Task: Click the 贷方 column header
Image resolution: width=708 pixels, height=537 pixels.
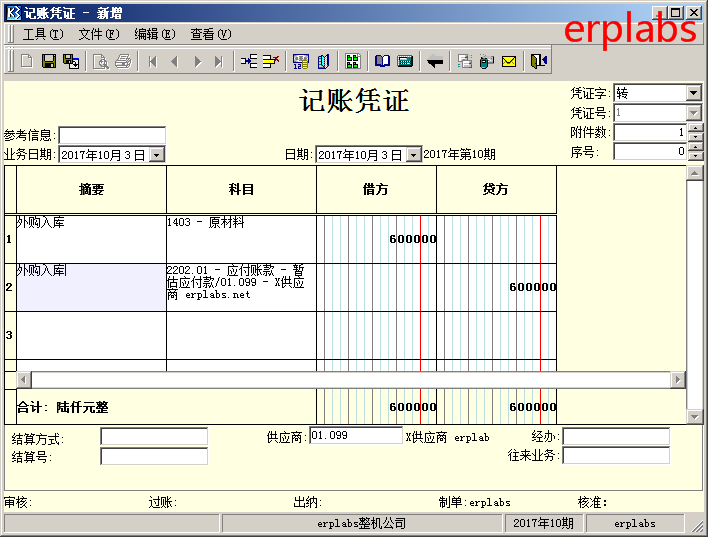Action: click(x=496, y=189)
